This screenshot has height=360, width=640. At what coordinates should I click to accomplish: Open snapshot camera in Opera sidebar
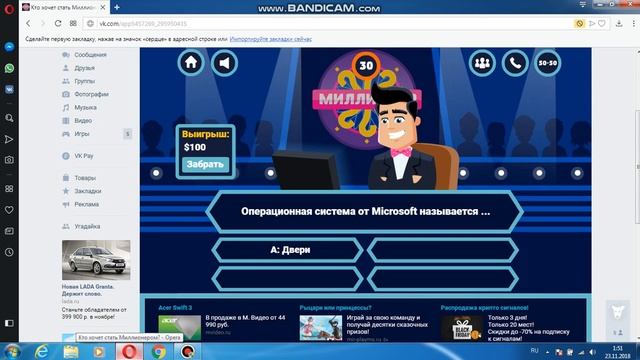pos(9,160)
